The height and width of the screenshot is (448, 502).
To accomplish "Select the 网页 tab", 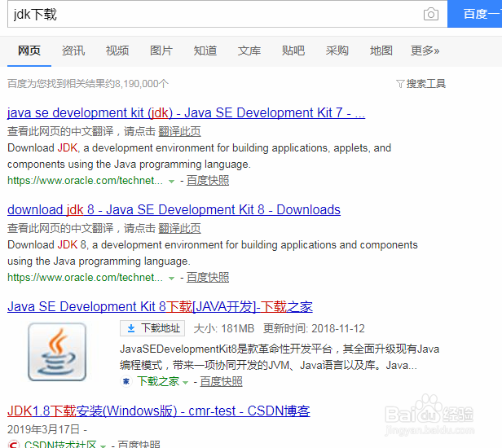I will click(x=29, y=51).
